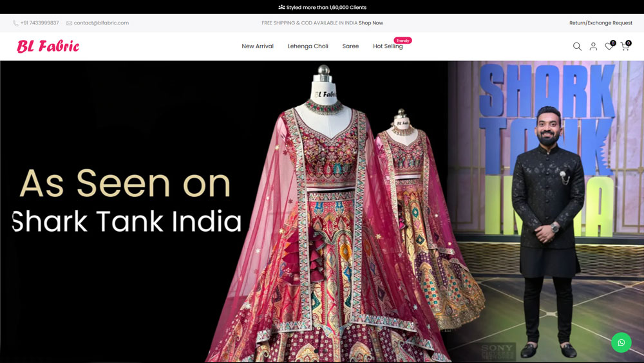The width and height of the screenshot is (644, 363).
Task: Open the search magnifier icon
Action: 577,46
